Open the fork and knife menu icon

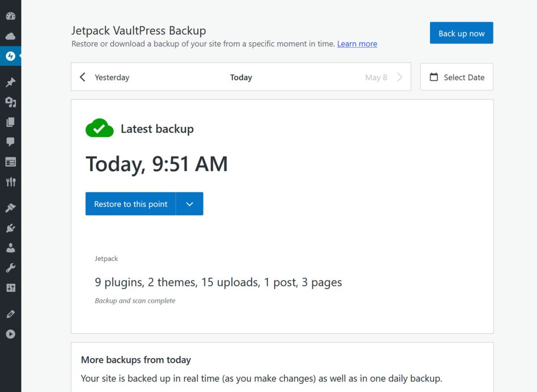tap(10, 182)
